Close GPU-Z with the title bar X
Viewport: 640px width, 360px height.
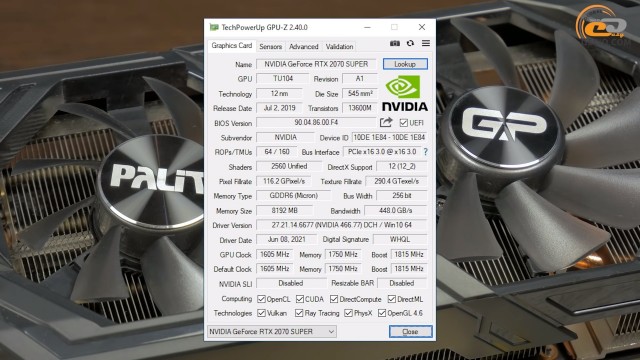pyautogui.click(x=422, y=27)
